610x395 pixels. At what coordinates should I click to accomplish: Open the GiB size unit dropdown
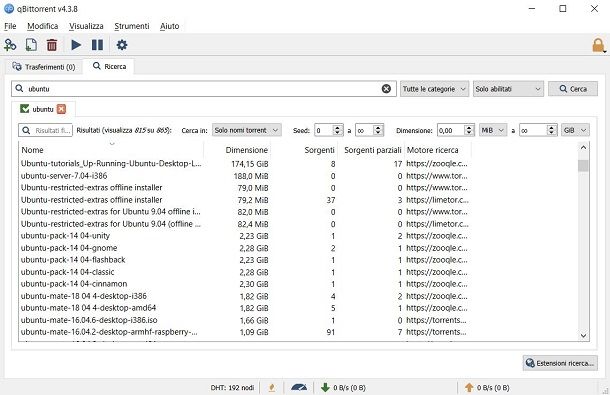(575, 130)
